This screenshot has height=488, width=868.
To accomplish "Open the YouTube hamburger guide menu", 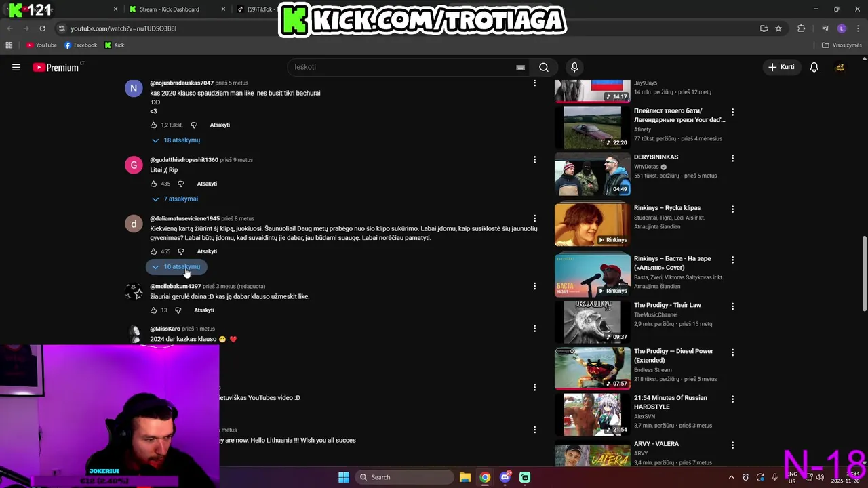I will point(16,67).
